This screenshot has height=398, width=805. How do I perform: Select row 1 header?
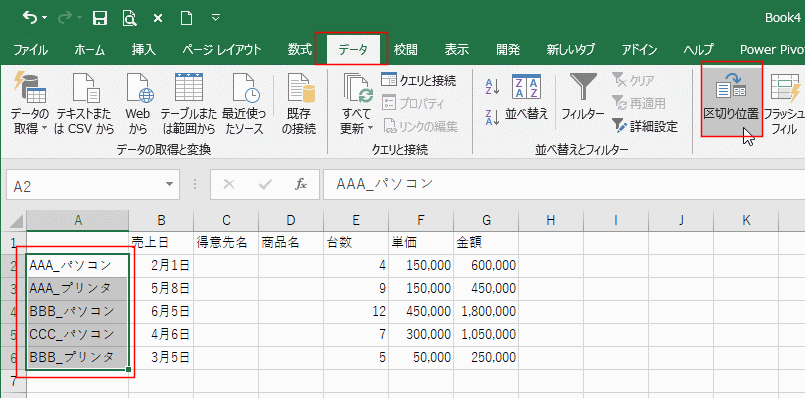point(13,243)
